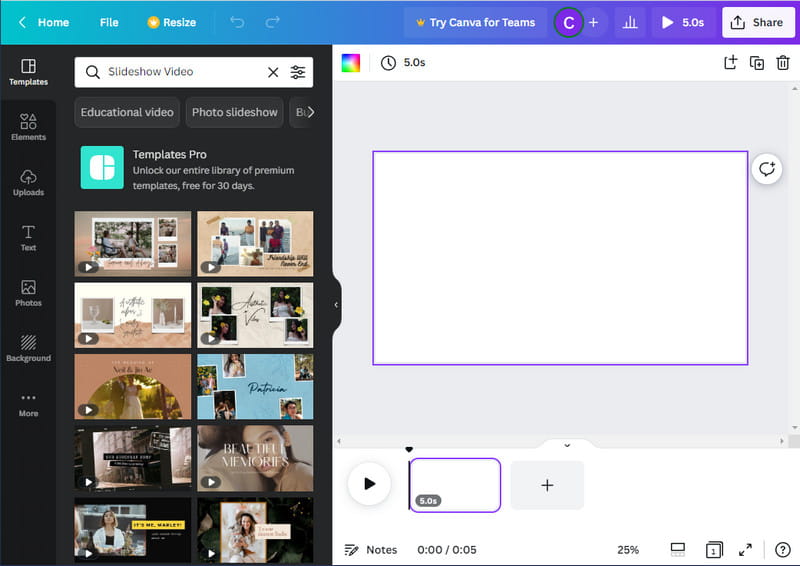This screenshot has height=566, width=800.
Task: Edit the page timing 5.0s
Action: pyautogui.click(x=403, y=63)
